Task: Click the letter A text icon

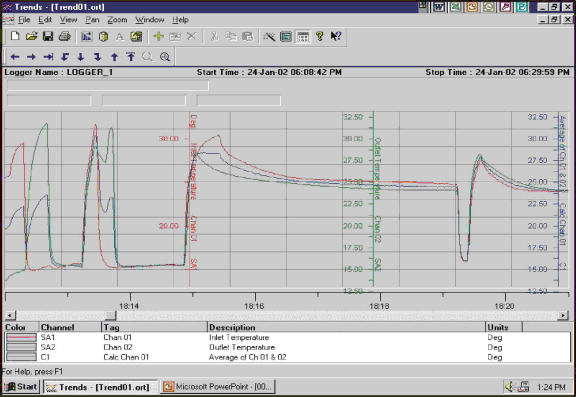Action: (120, 36)
